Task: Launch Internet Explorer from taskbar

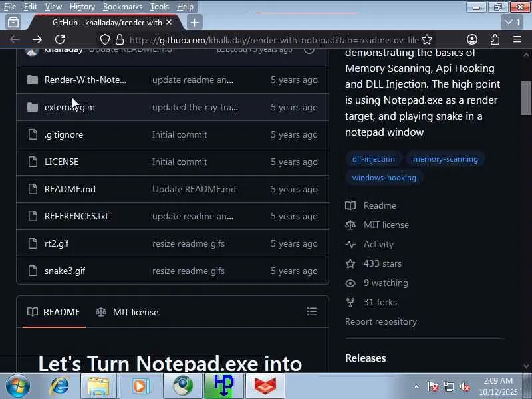Action: [59, 386]
